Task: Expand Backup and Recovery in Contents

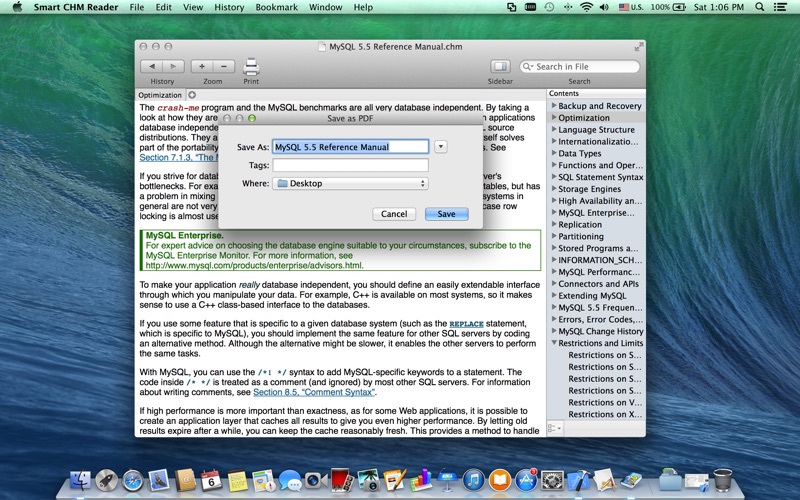Action: 554,106
